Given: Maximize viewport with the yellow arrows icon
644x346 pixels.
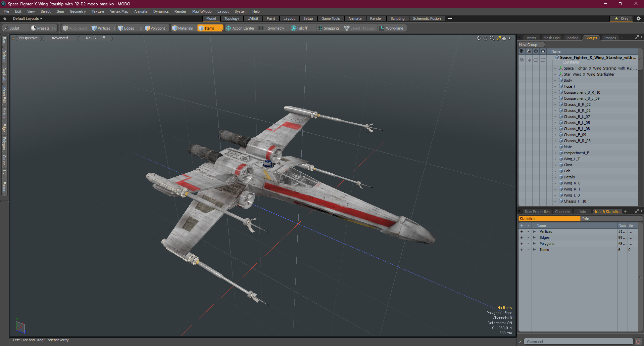Looking at the screenshot, I should point(498,38).
